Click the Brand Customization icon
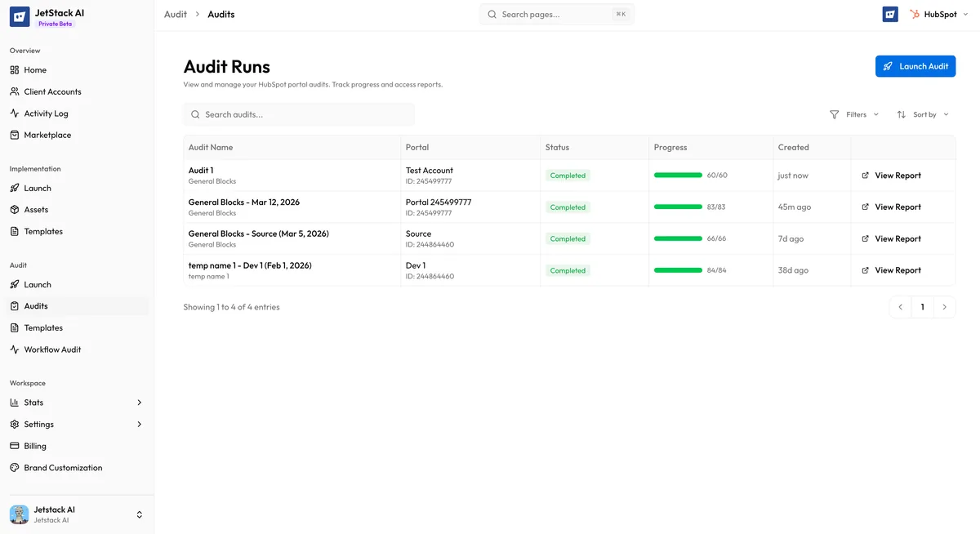Viewport: 980px width, 534px height. (x=14, y=467)
